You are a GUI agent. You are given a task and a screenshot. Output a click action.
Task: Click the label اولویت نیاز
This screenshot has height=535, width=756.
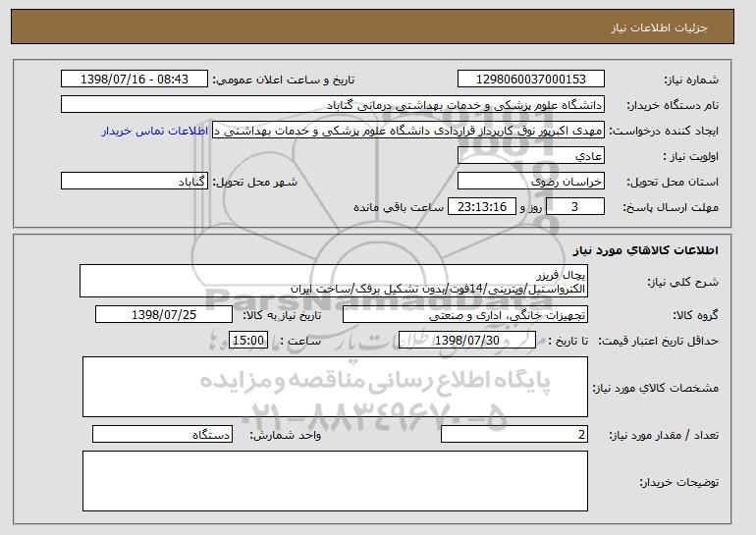pos(690,157)
